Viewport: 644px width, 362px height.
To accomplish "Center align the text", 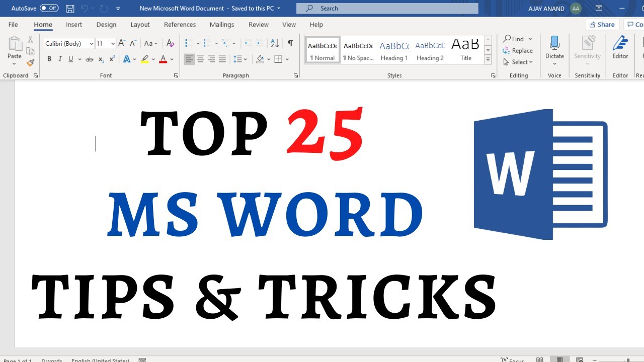I will pyautogui.click(x=200, y=59).
